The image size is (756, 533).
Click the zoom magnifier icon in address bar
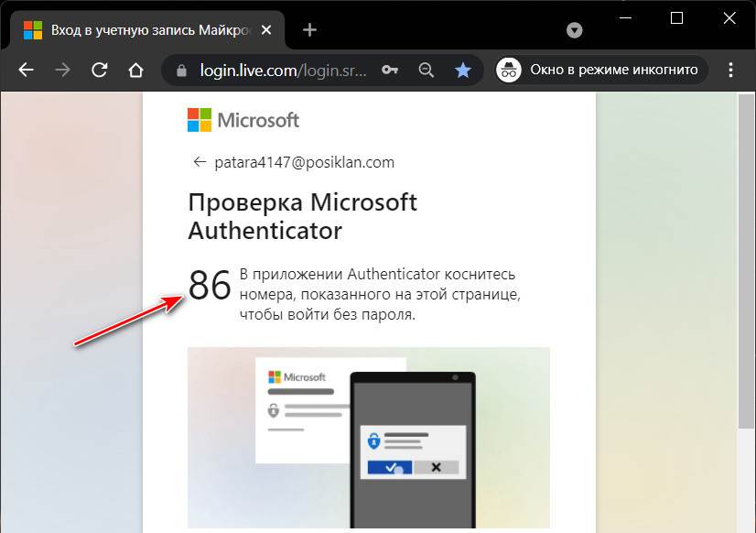coord(426,71)
